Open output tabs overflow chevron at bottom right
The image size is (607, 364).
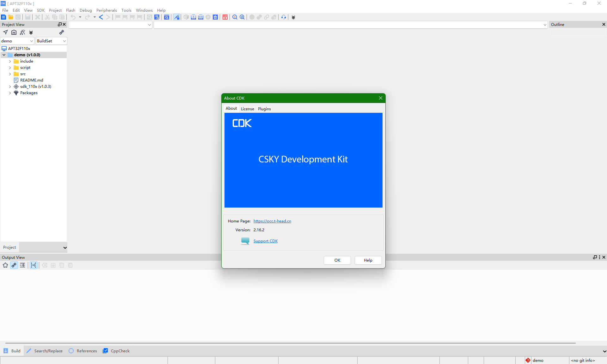coord(604,351)
